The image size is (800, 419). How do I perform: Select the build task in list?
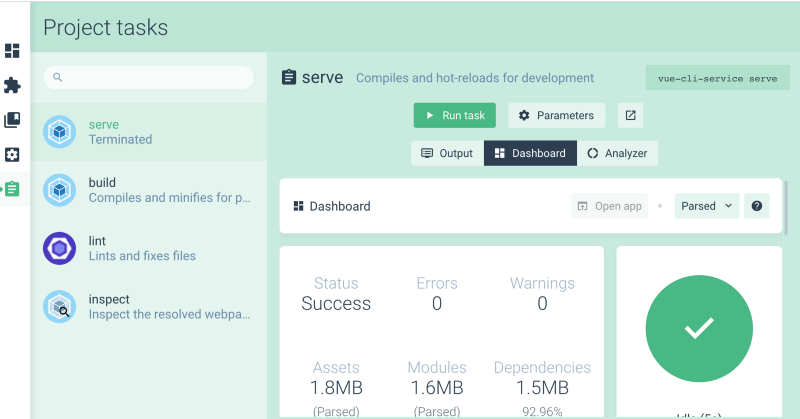click(148, 190)
